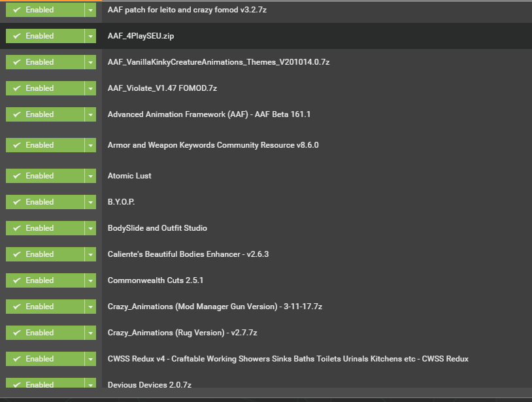Toggle Enabled button for AAF_4PlaySEU.zip
The height and width of the screenshot is (402, 532).
(45, 36)
